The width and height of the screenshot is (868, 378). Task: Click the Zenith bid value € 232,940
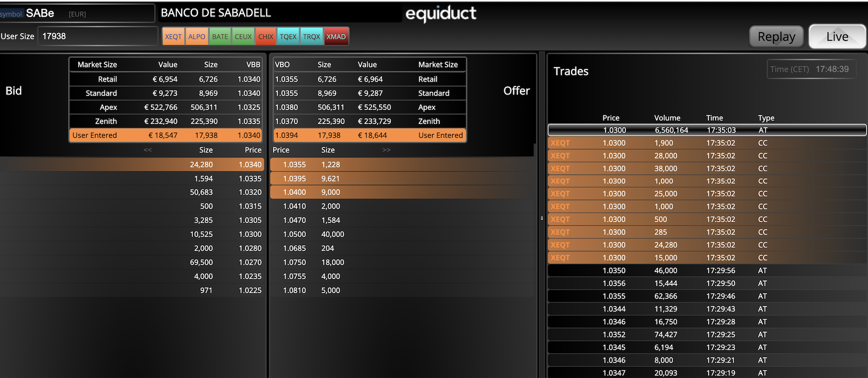(161, 121)
